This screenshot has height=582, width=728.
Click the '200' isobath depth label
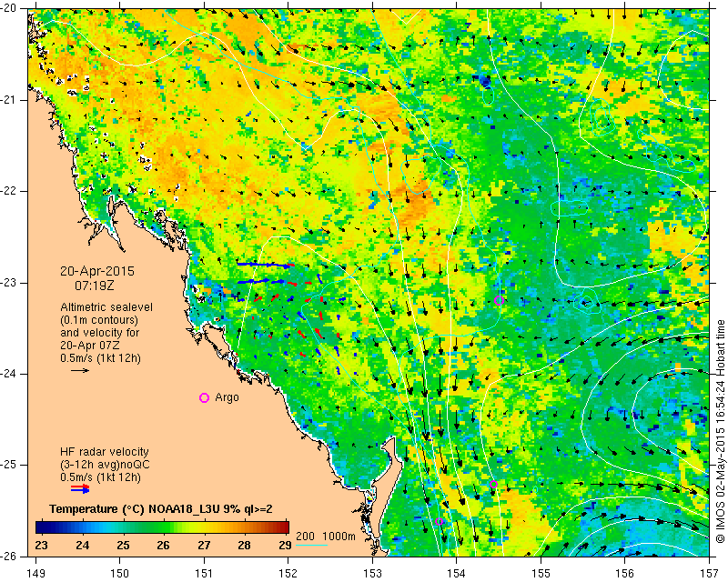[305, 536]
